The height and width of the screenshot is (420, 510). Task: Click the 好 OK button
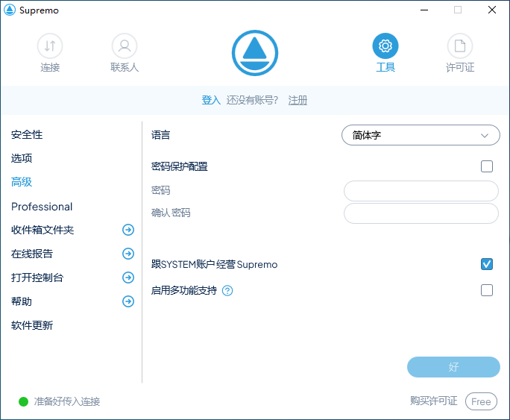pyautogui.click(x=453, y=367)
